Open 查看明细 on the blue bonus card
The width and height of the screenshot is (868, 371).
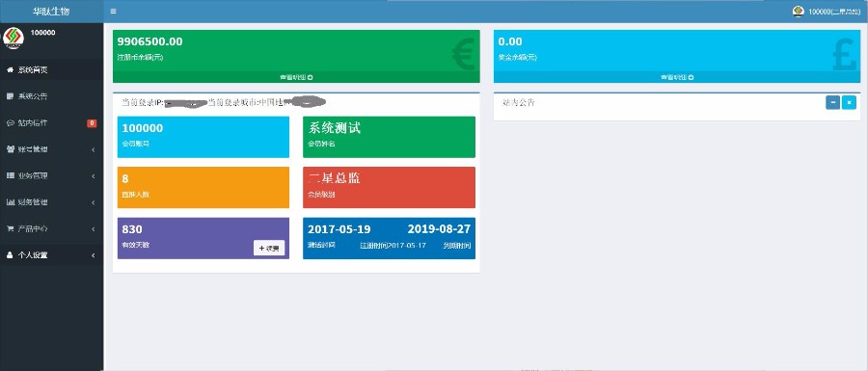[x=677, y=77]
